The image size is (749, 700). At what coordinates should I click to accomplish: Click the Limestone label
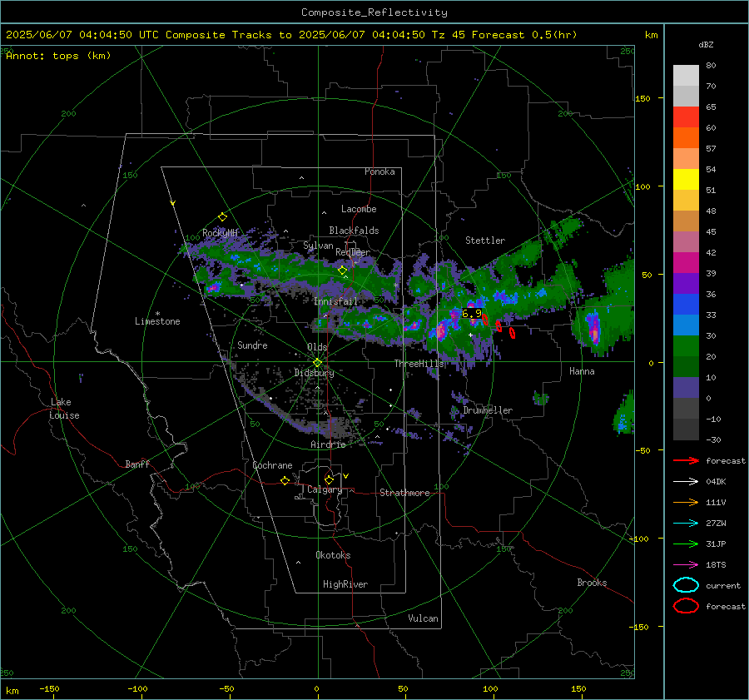pos(157,321)
